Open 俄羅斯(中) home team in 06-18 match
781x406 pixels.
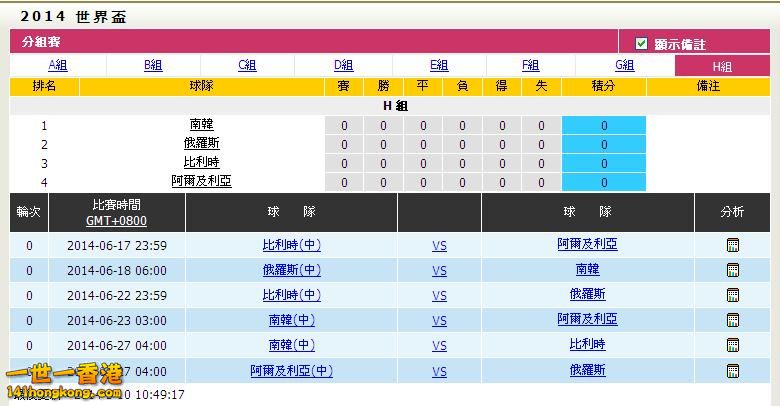(291, 270)
